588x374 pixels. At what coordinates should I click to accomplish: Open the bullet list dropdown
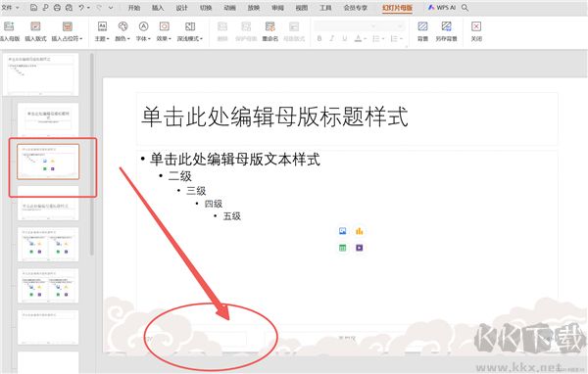tap(377, 38)
